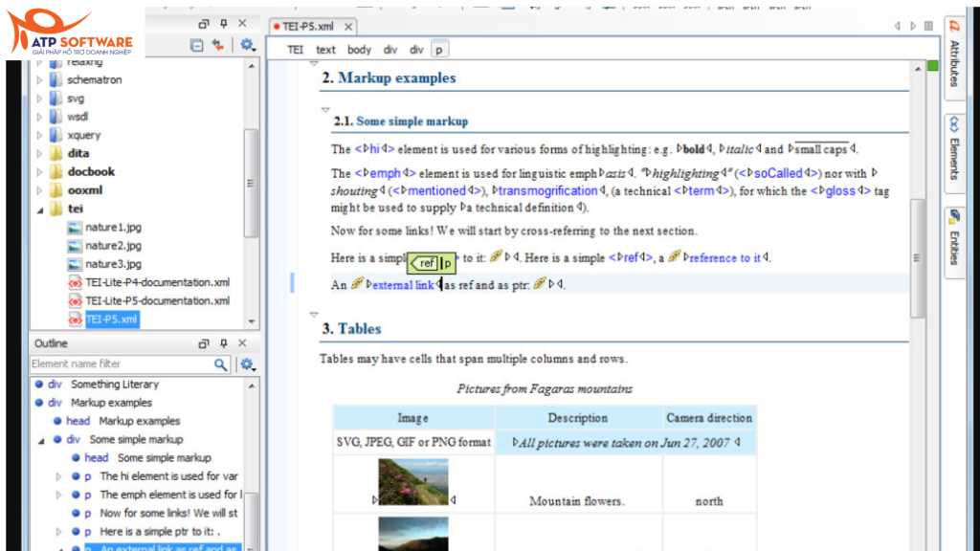
Task: Click the editor split icon at top right
Action: 926,26
